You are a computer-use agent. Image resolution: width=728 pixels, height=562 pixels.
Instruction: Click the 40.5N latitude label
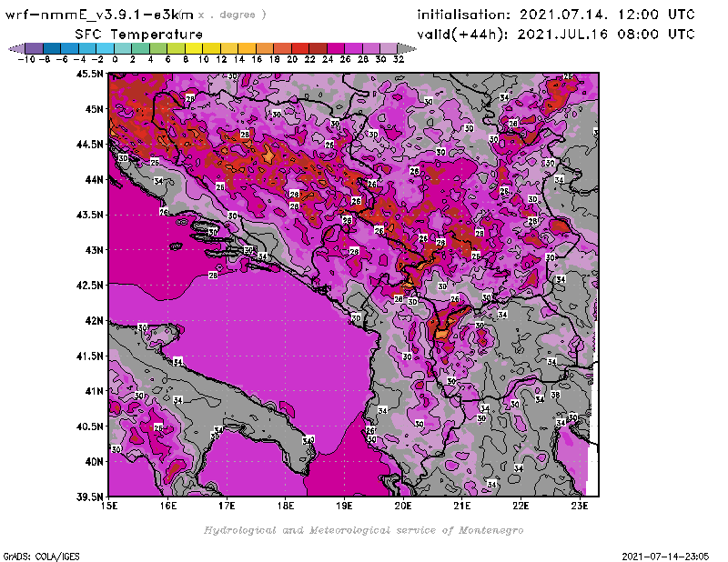pyautogui.click(x=89, y=427)
